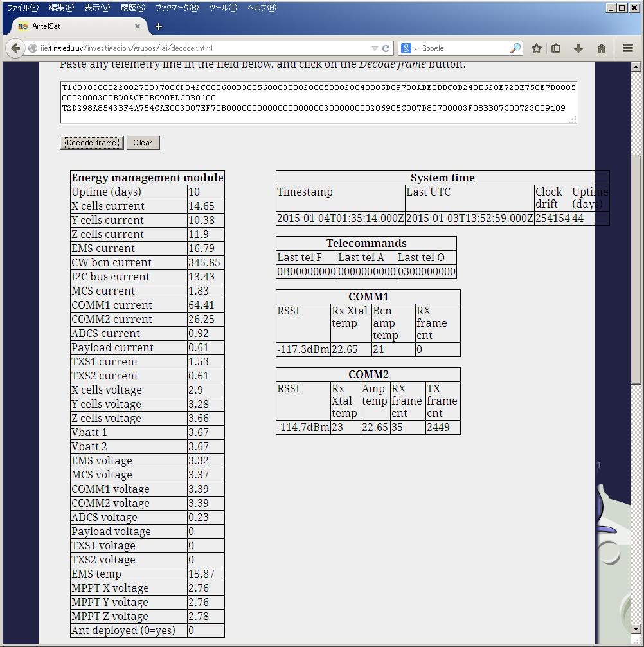Reload the page with the refresh icon
The height and width of the screenshot is (647, 644).
(386, 48)
